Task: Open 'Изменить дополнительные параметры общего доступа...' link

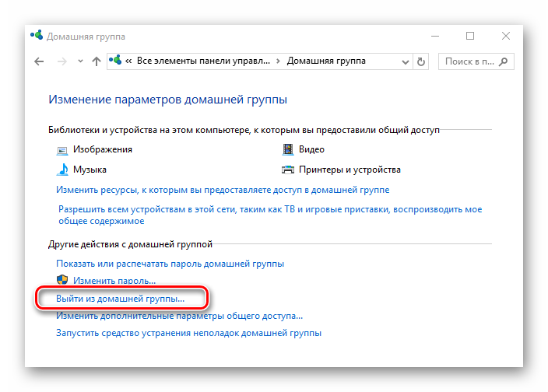Action: [179, 316]
